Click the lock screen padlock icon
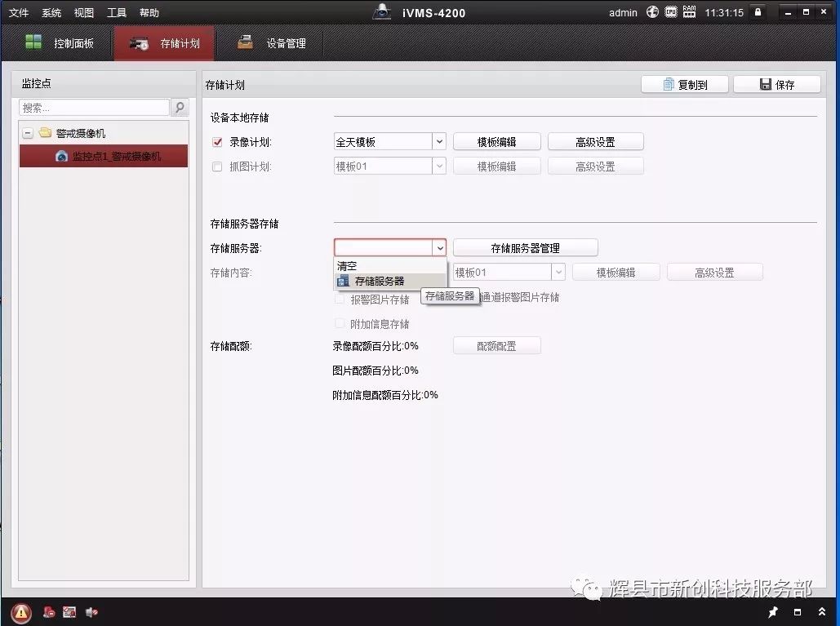Image resolution: width=840 pixels, height=626 pixels. 758,11
